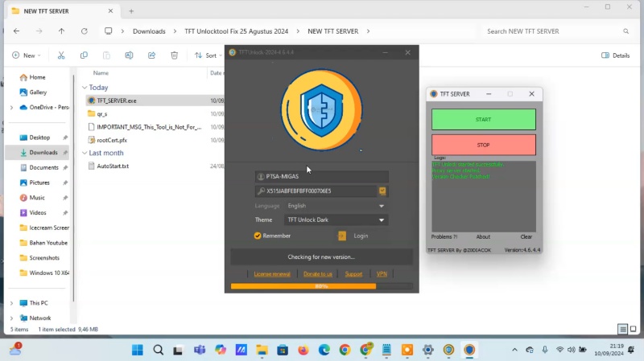Open File Explorer from taskbar
The width and height of the screenshot is (644, 361).
(x=262, y=350)
